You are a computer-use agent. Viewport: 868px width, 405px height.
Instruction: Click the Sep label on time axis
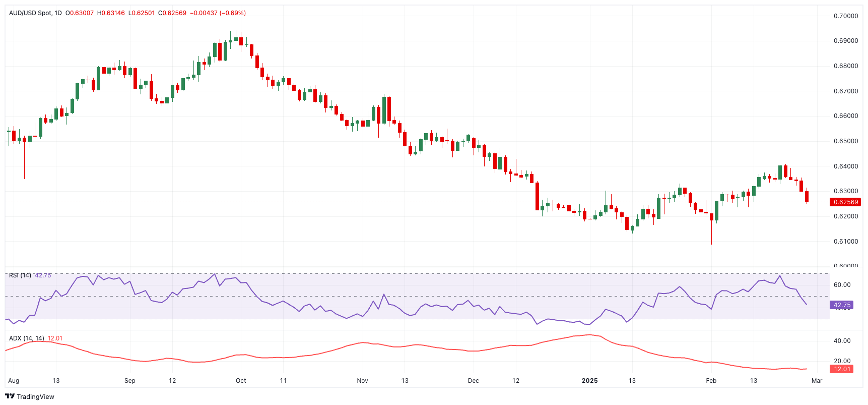click(x=130, y=381)
